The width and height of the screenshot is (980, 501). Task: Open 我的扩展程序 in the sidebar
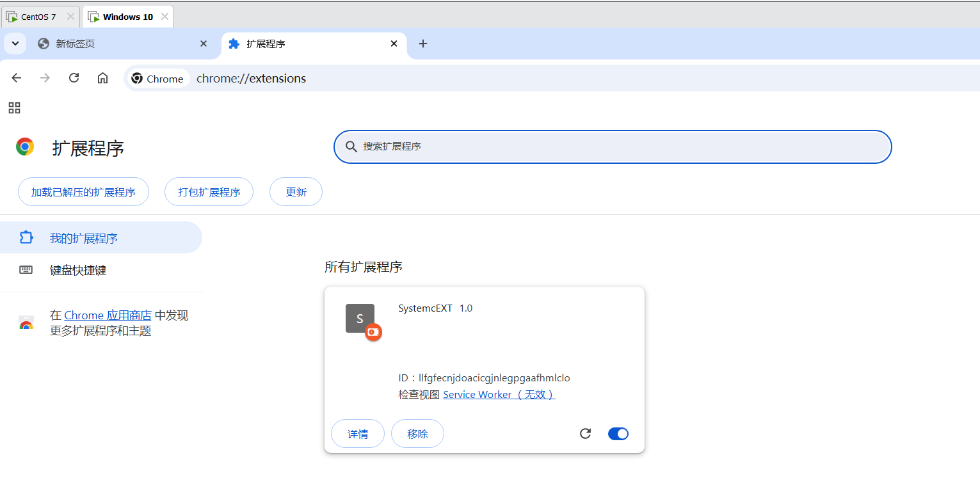tap(101, 238)
